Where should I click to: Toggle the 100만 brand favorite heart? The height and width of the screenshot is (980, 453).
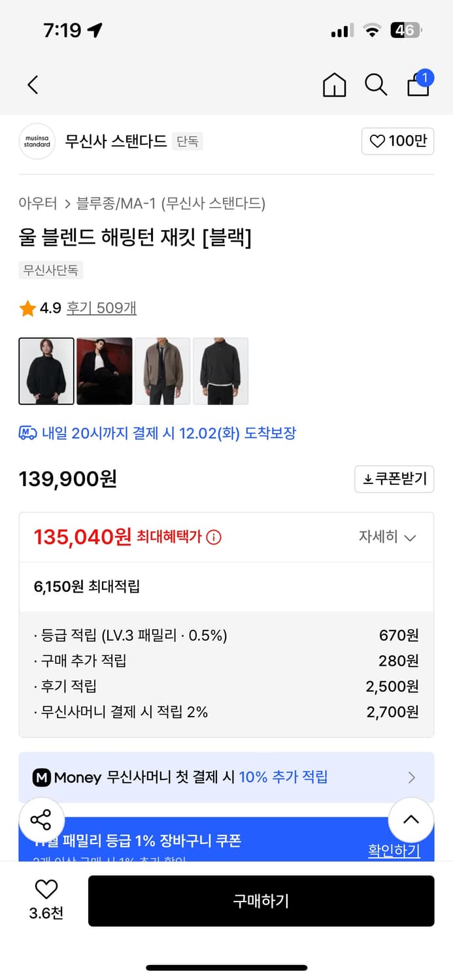pyautogui.click(x=397, y=141)
